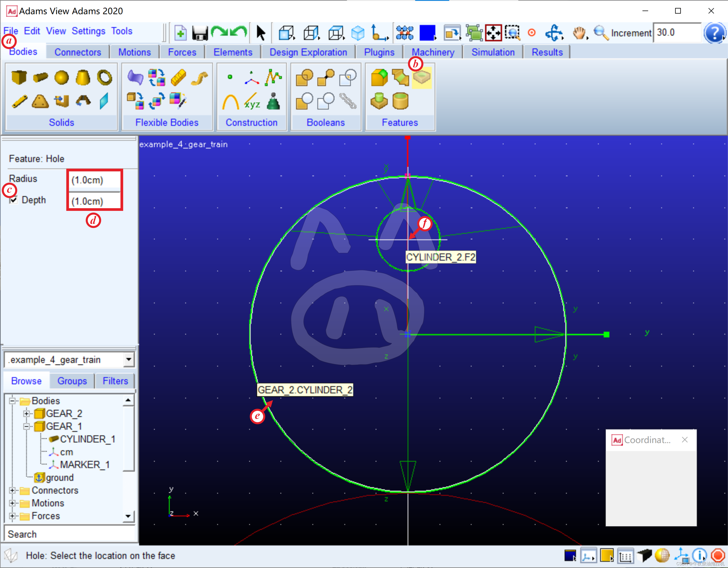Select CYLINDER_1 in the model tree
Viewport: 728px width, 568px height.
point(87,439)
